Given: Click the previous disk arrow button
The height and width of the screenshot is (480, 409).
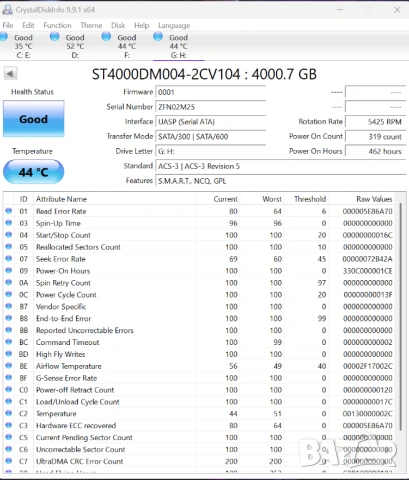Looking at the screenshot, I should (x=10, y=74).
